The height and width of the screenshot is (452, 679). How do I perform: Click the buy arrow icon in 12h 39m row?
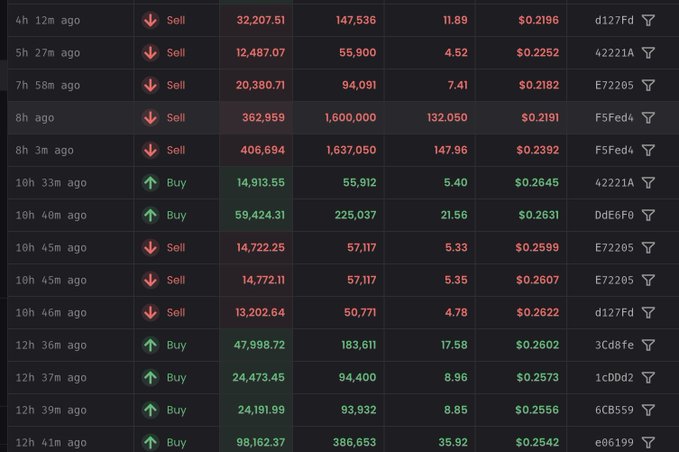pyautogui.click(x=150, y=410)
